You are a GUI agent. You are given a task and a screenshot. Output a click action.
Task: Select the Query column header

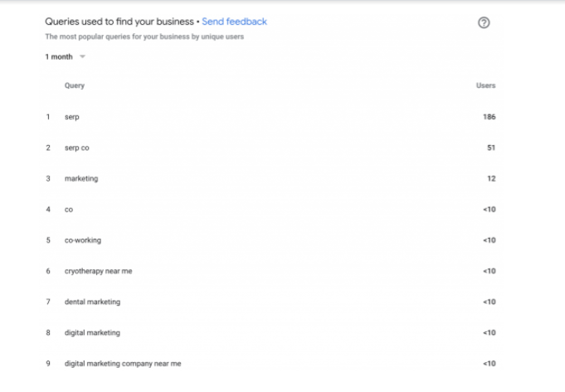(x=75, y=85)
